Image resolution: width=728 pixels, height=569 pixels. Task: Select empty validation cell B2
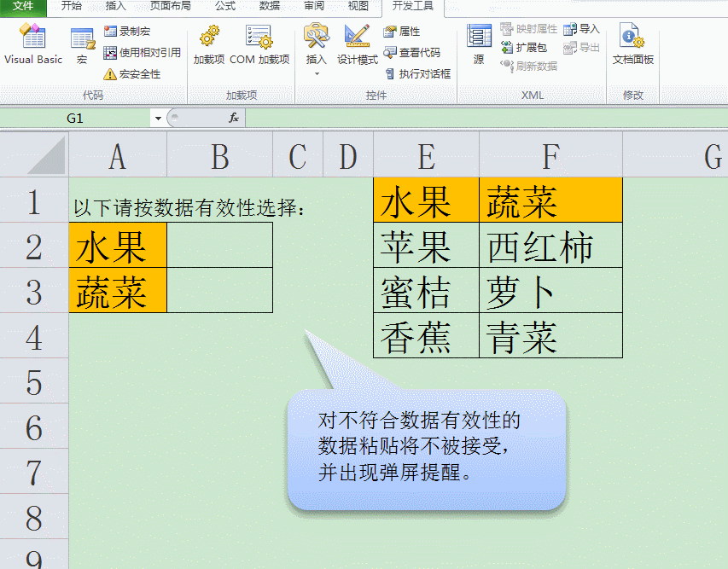point(219,245)
